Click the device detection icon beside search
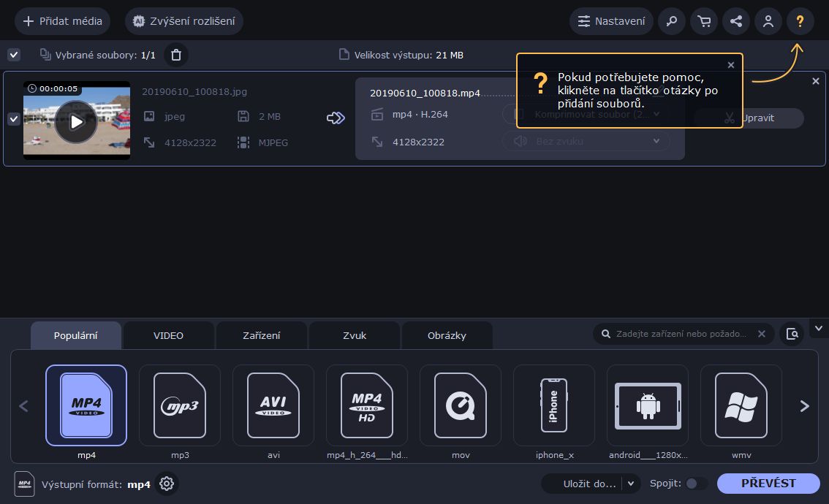829x504 pixels. pos(792,334)
